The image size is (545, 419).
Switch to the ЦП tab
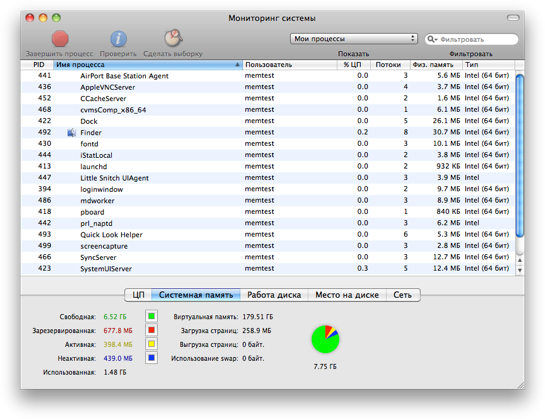point(138,295)
